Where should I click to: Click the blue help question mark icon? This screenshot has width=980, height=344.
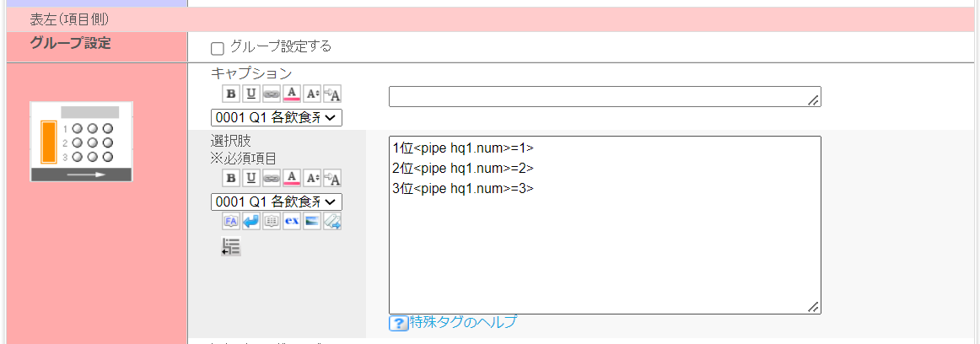(398, 323)
